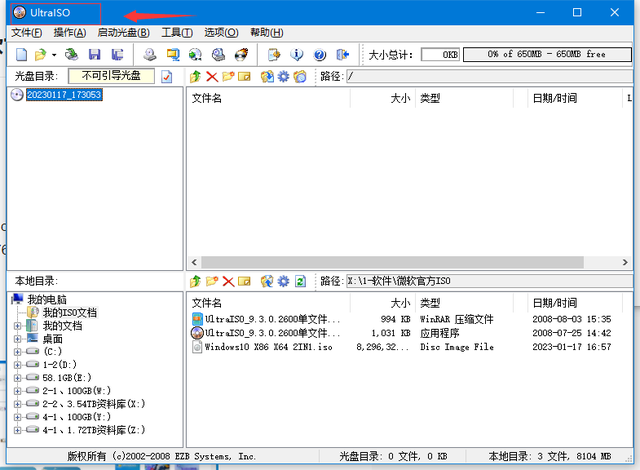Create new folder in image toolbar
The width and height of the screenshot is (640, 470).
[x=228, y=76]
